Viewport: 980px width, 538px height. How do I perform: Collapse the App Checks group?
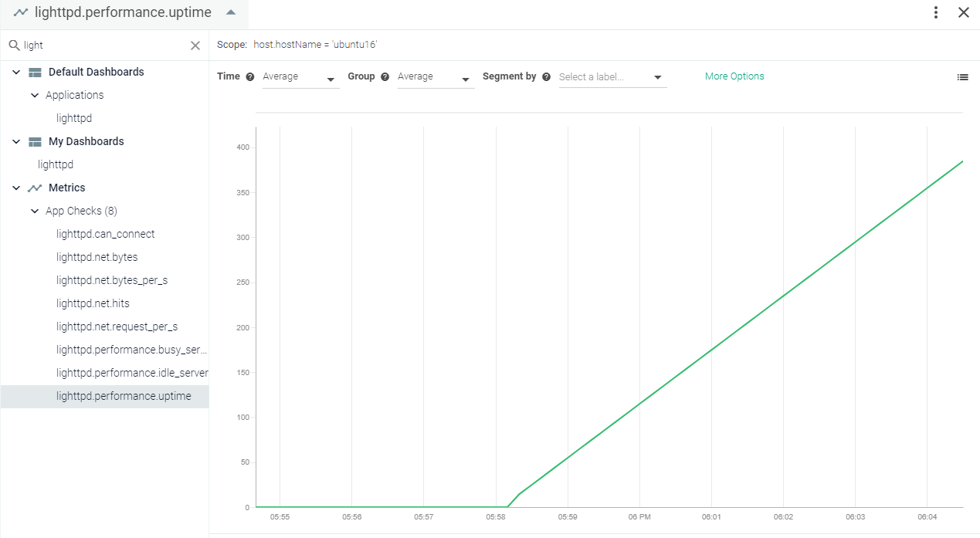pos(35,211)
